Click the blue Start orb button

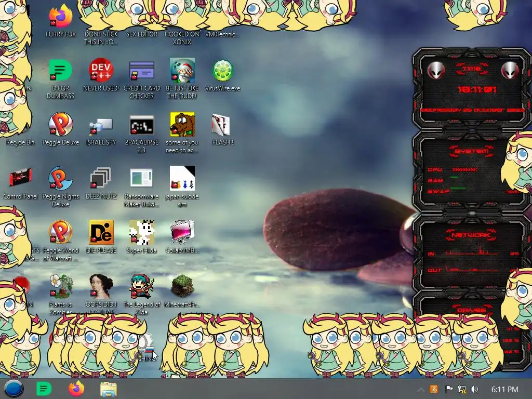coord(14,389)
